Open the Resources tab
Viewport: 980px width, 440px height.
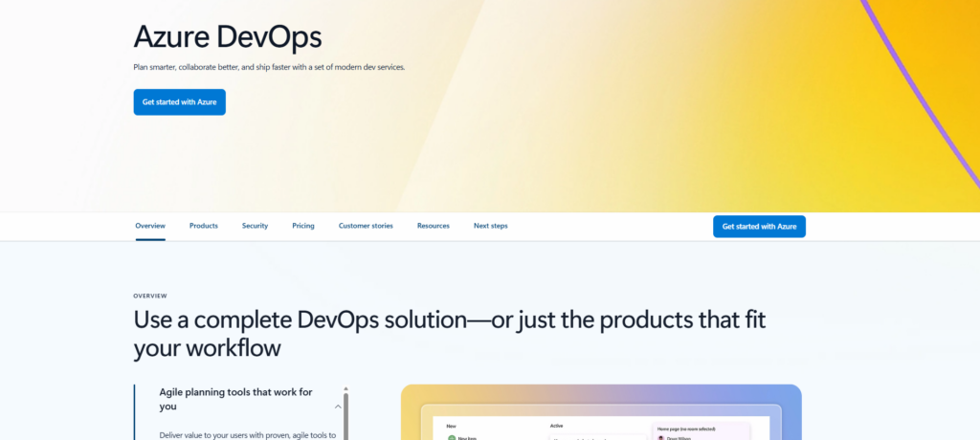433,226
